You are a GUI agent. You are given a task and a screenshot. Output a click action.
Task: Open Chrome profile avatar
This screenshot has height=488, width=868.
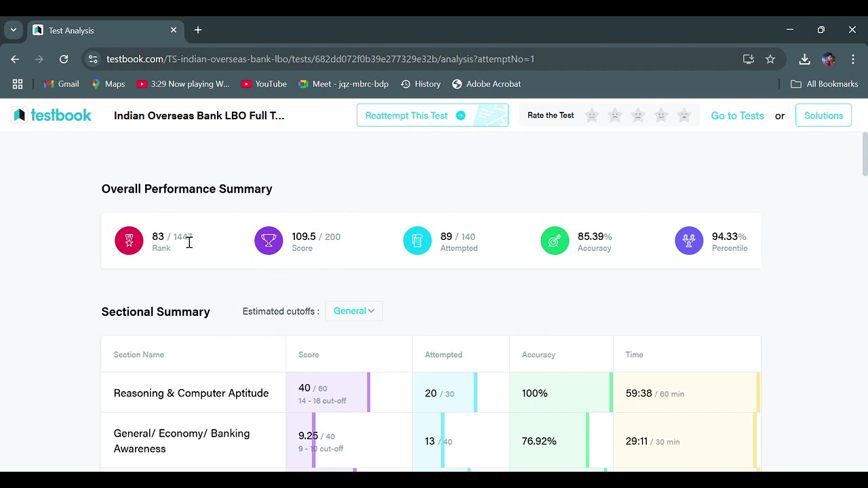[828, 59]
